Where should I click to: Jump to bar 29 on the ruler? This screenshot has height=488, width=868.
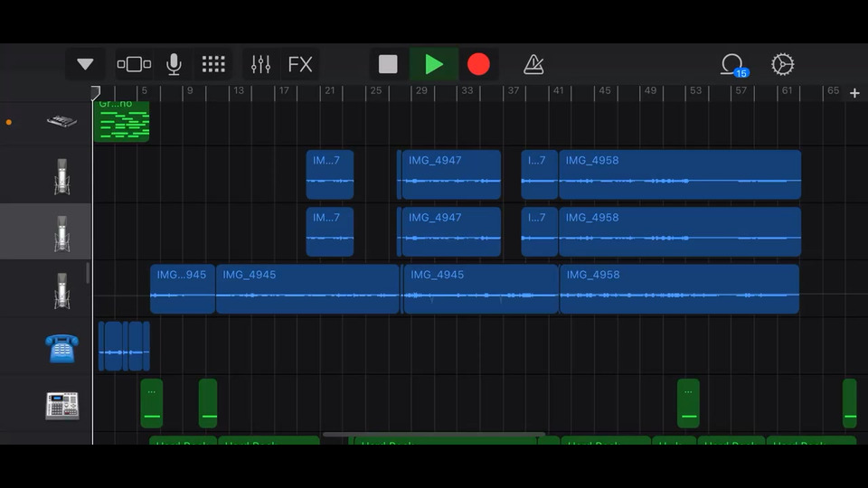[422, 90]
